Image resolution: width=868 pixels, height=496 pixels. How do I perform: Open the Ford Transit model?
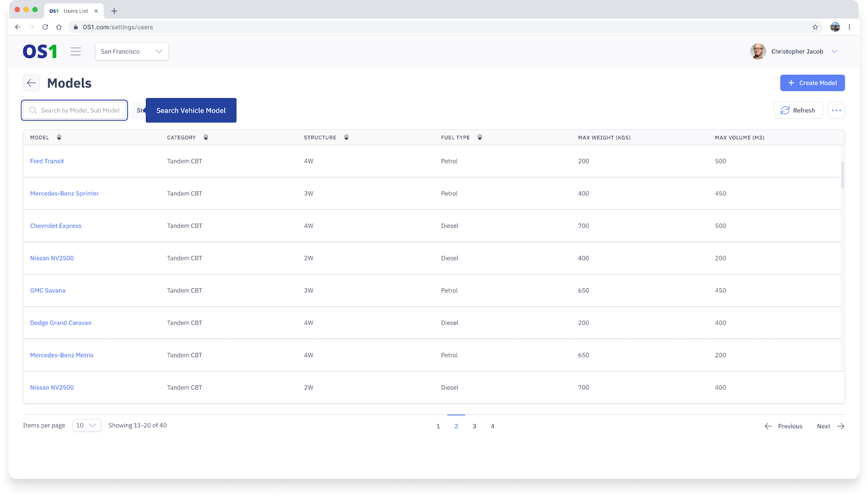pos(47,161)
